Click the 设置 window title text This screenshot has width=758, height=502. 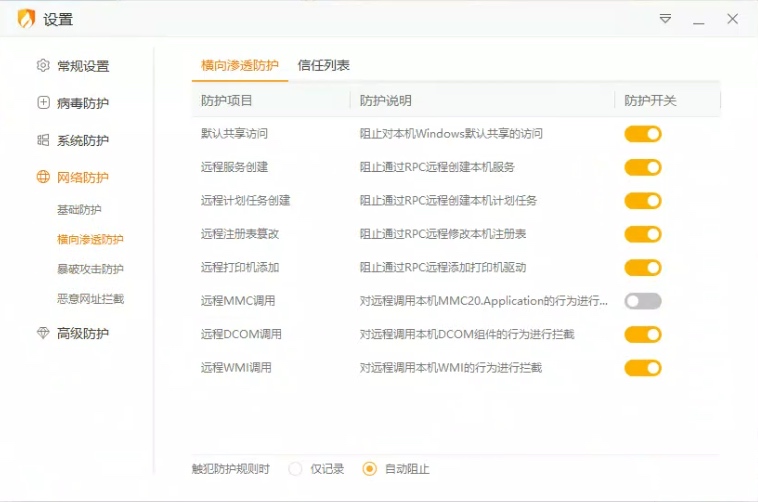point(58,19)
